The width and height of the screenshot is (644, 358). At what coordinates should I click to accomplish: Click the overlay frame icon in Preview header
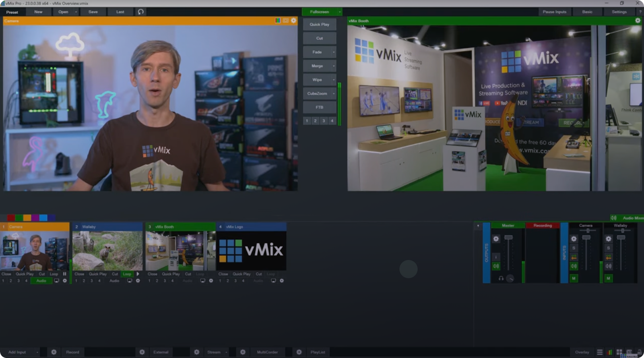286,21
